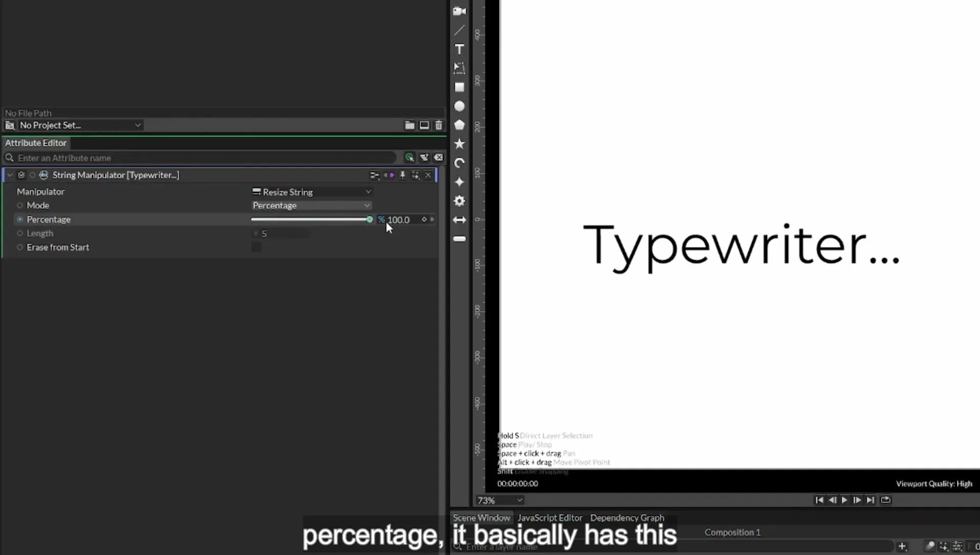Go to the first frame button
The image size is (980, 555).
pyautogui.click(x=819, y=500)
